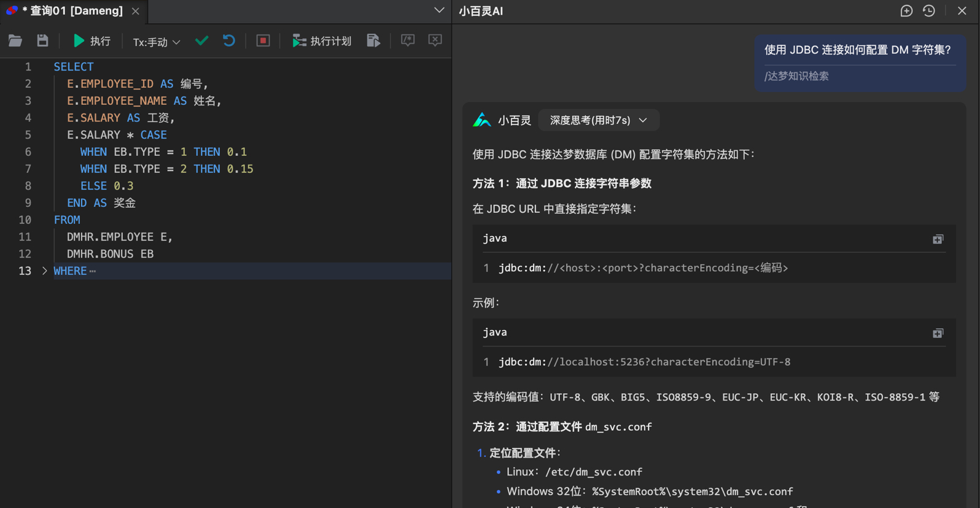Commit the transaction with green checkmark

point(201,41)
